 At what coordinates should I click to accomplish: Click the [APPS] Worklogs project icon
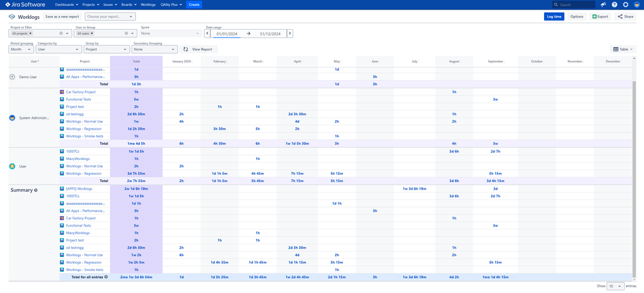coord(62,188)
